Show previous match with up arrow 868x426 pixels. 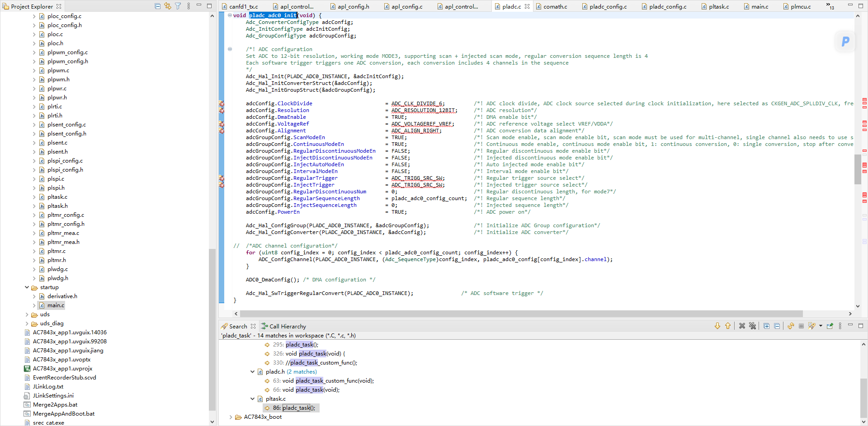728,326
